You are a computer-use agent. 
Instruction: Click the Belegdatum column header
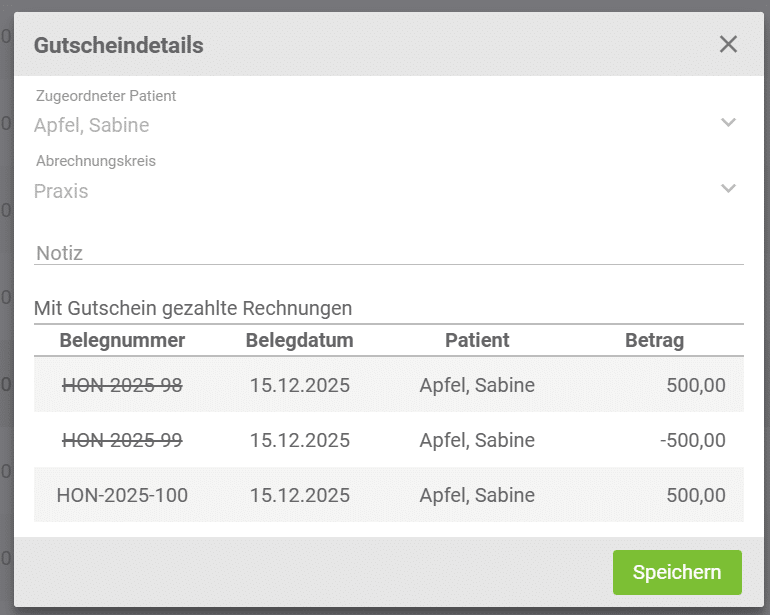tap(299, 340)
